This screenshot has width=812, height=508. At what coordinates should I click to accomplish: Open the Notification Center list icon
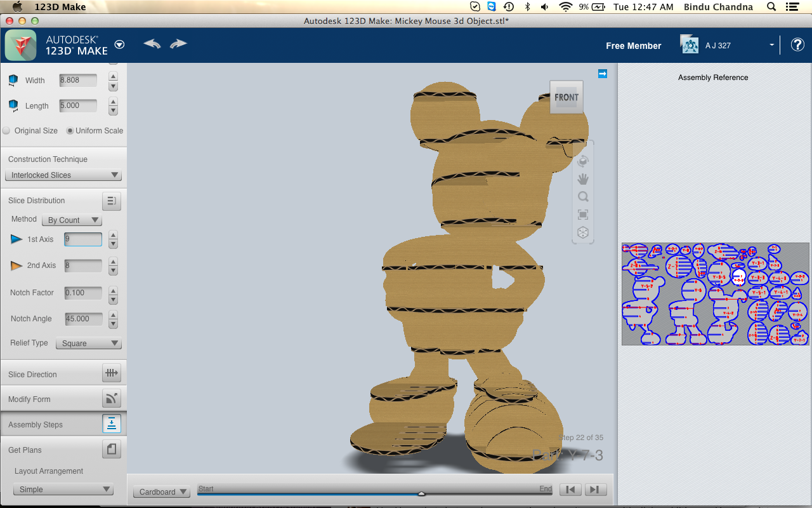pos(791,7)
